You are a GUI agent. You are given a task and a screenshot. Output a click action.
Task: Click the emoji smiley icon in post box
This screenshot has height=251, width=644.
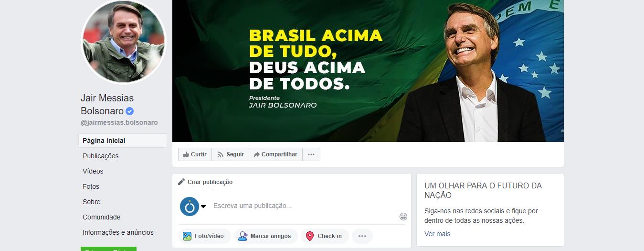403,217
